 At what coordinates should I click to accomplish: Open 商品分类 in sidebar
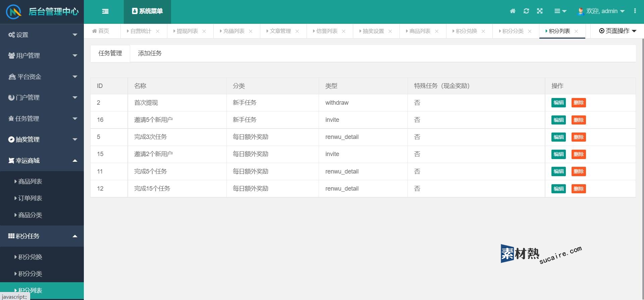click(x=42, y=215)
